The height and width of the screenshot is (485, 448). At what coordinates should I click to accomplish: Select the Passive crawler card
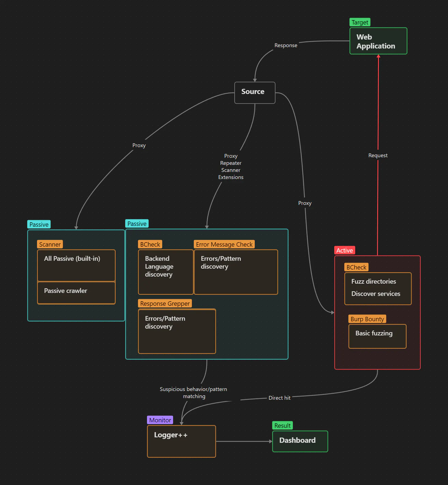coord(76,293)
